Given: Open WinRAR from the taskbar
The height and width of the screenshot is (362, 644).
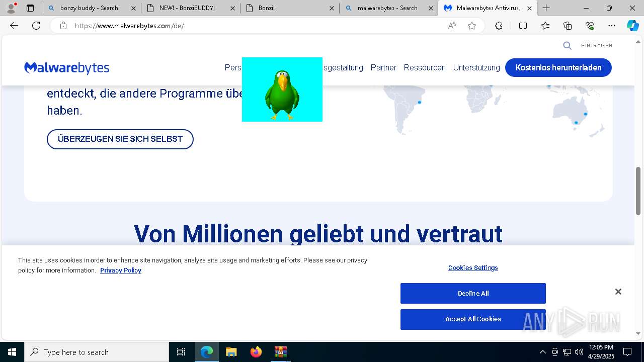Looking at the screenshot, I should coord(280,352).
